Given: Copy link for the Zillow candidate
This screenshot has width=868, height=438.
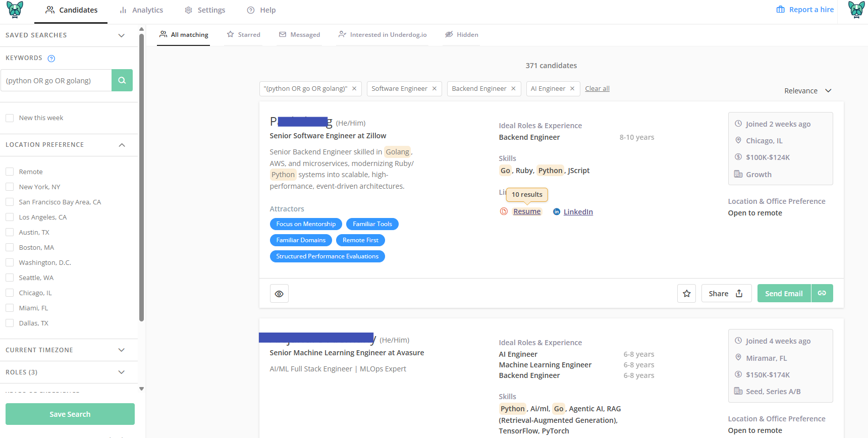Looking at the screenshot, I should coord(822,293).
